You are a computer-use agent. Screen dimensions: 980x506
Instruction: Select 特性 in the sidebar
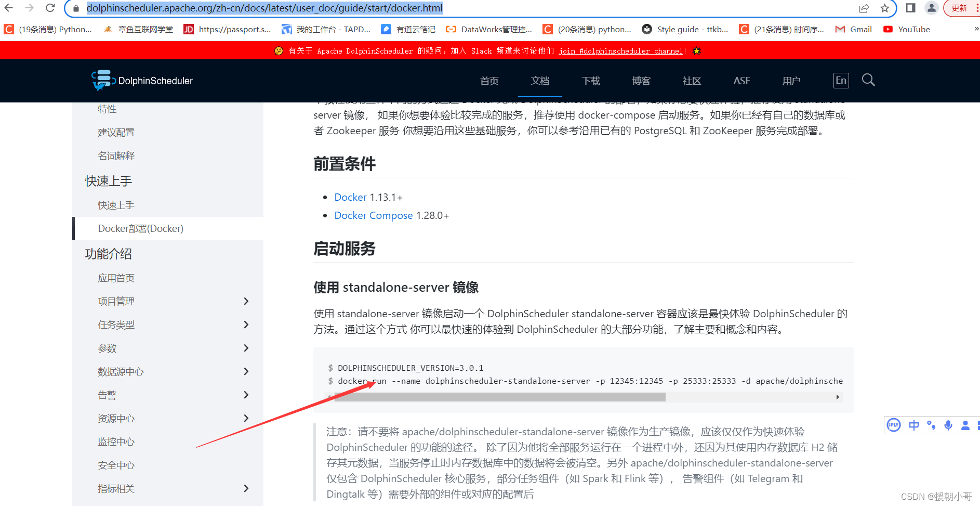coord(107,109)
